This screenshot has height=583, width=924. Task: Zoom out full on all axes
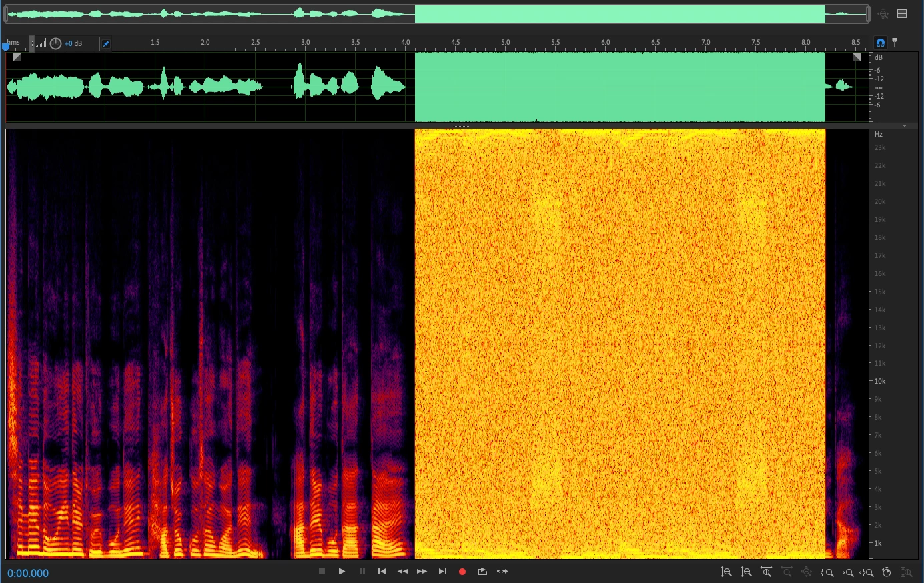[x=807, y=572]
